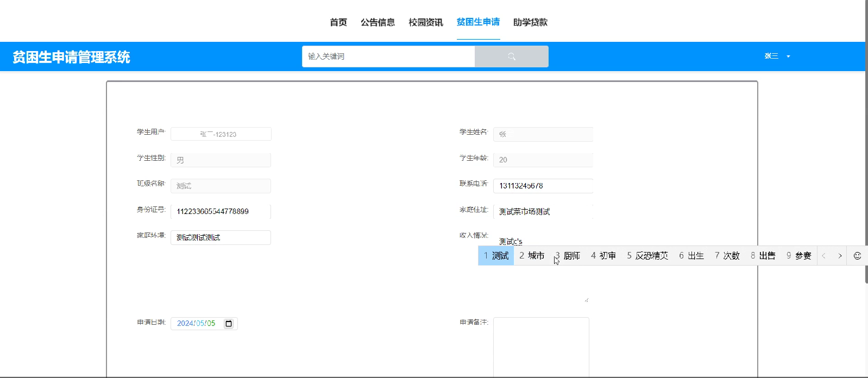The width and height of the screenshot is (868, 378).
Task: Click the search magnifier button
Action: point(511,56)
